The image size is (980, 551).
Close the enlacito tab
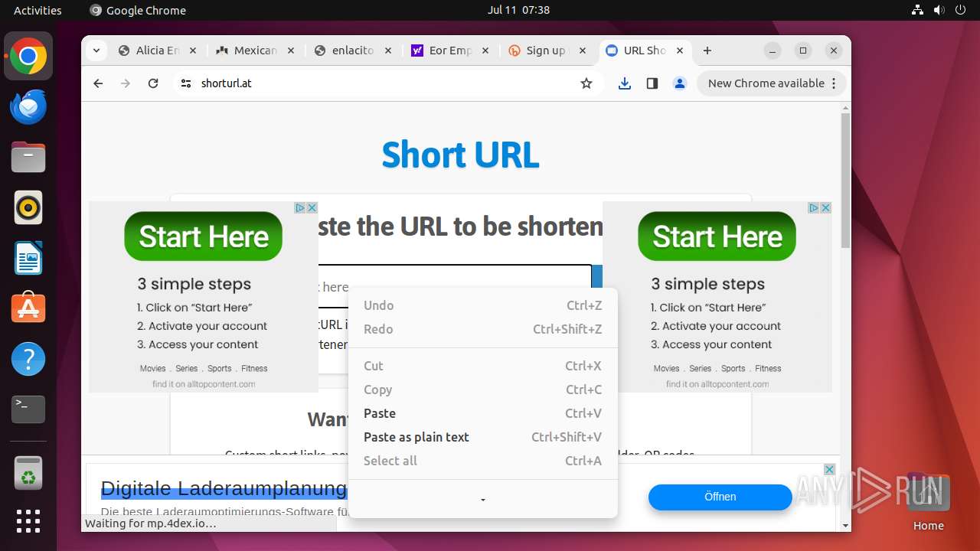[x=388, y=51]
